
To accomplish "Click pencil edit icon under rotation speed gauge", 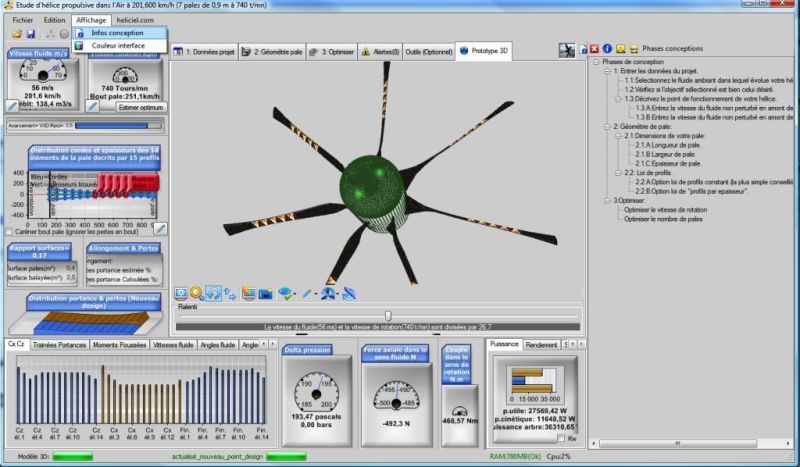I will point(92,106).
